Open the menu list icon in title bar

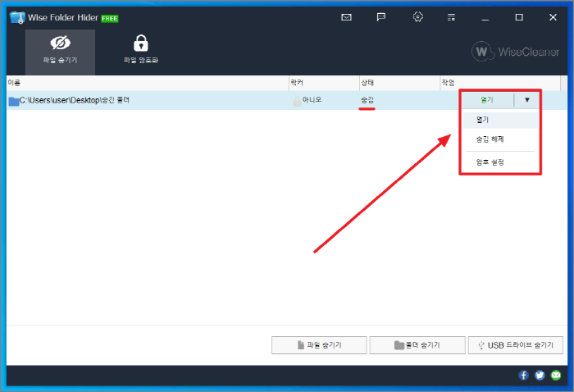[451, 17]
